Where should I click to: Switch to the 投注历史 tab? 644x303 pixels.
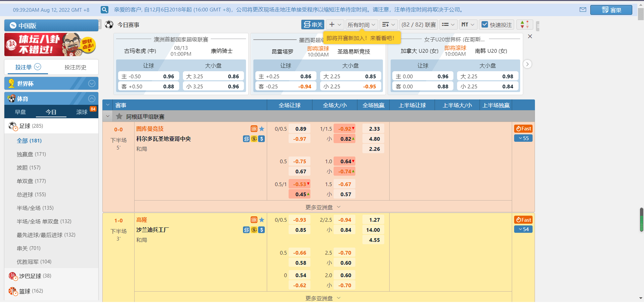click(x=75, y=68)
